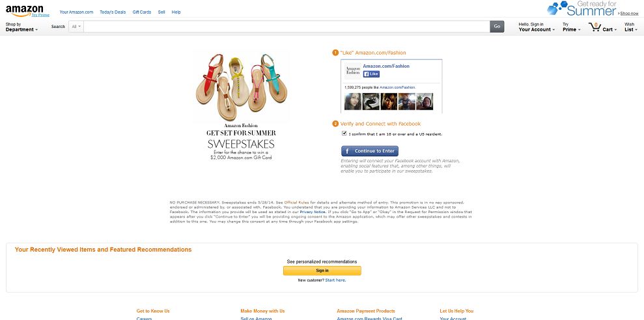The image size is (644, 320).
Task: Click the Continue to Enter Facebook button
Action: click(x=370, y=151)
